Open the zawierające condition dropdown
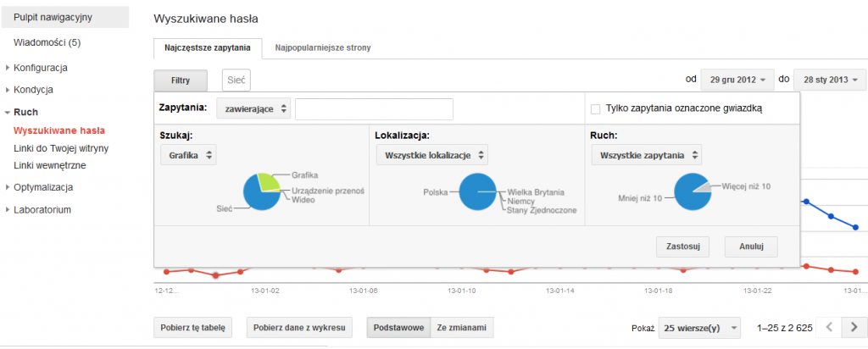 click(253, 108)
